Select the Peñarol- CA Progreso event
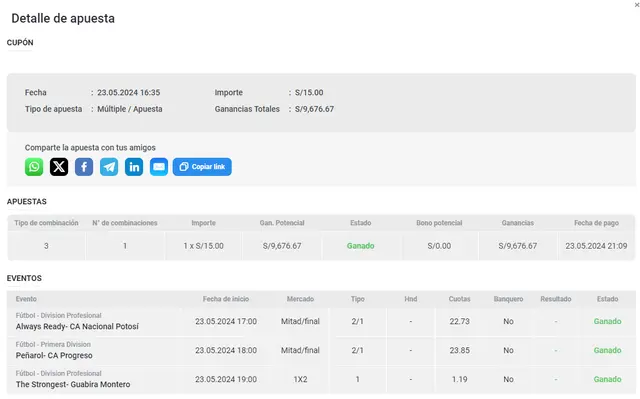 pyautogui.click(x=54, y=355)
